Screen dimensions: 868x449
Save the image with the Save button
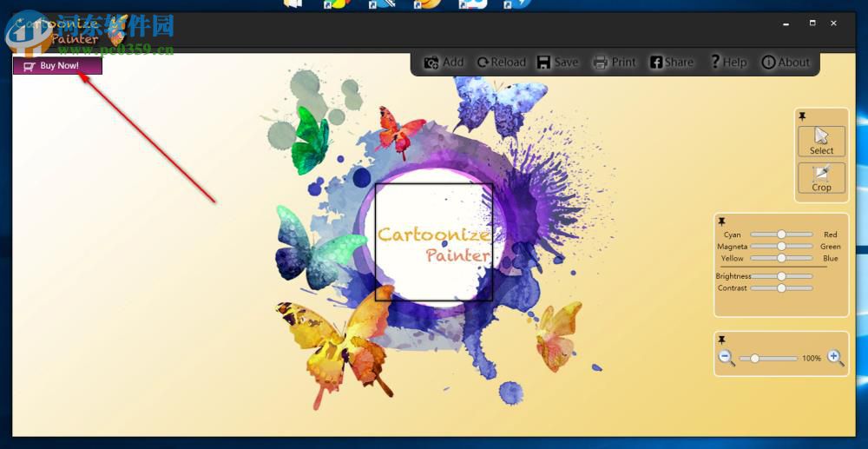pyautogui.click(x=557, y=63)
